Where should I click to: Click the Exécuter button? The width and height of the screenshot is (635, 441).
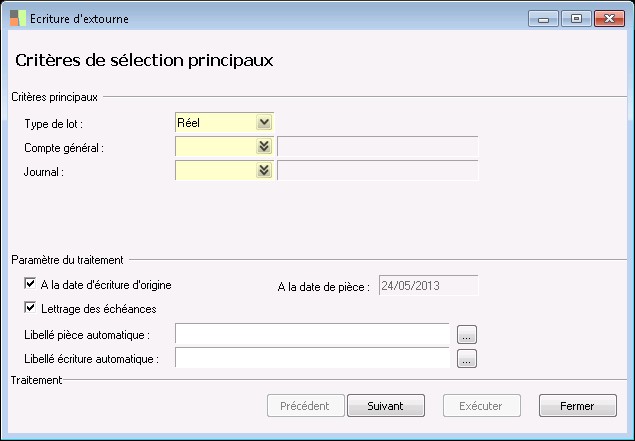pyautogui.click(x=483, y=406)
